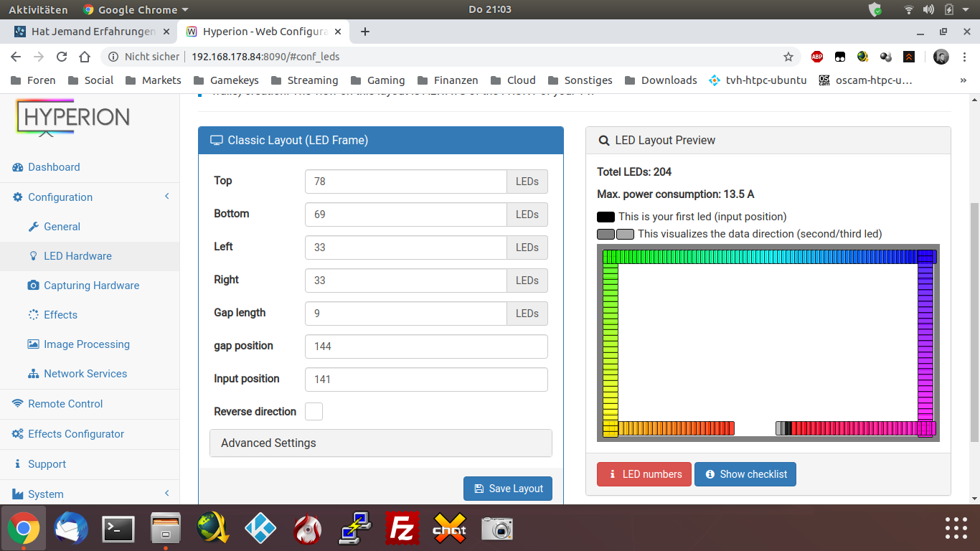The width and height of the screenshot is (980, 551).
Task: Edit the Input position field
Action: [x=426, y=380]
